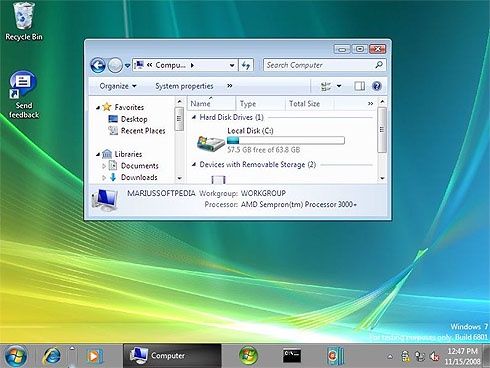Click the file list scroll down arrow

tap(382, 178)
